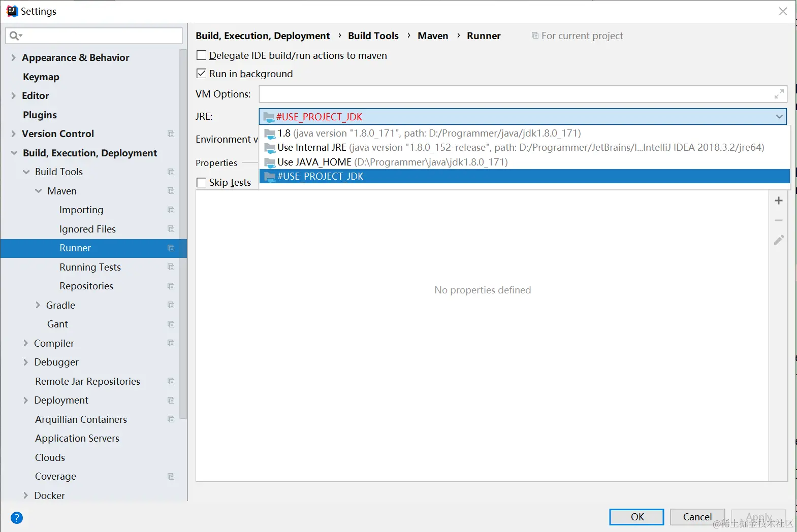Click project-level icon next to Maven
The height and width of the screenshot is (532, 797).
(171, 191)
